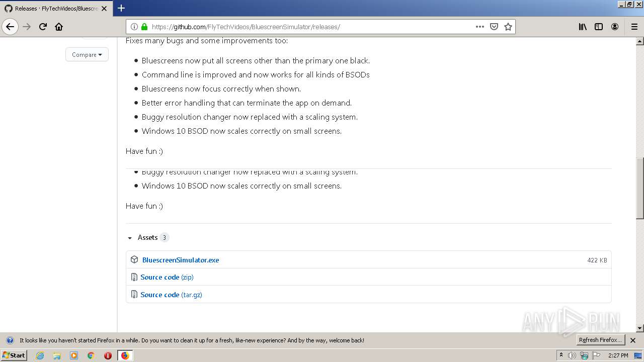Download BluescreenSimulator.exe
This screenshot has height=362, width=644.
click(181, 260)
